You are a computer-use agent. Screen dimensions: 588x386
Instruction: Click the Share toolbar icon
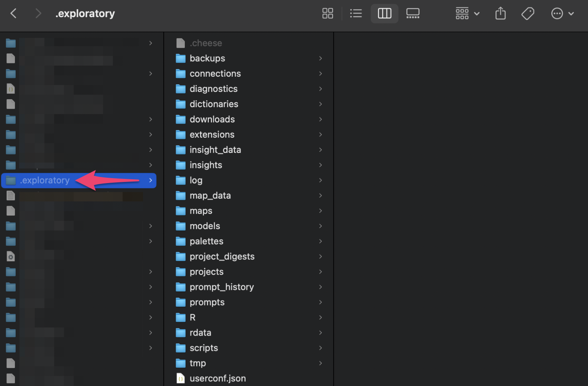501,14
